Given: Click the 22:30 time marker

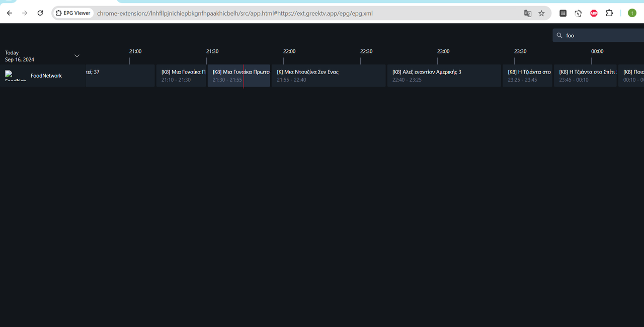Looking at the screenshot, I should pos(366,51).
